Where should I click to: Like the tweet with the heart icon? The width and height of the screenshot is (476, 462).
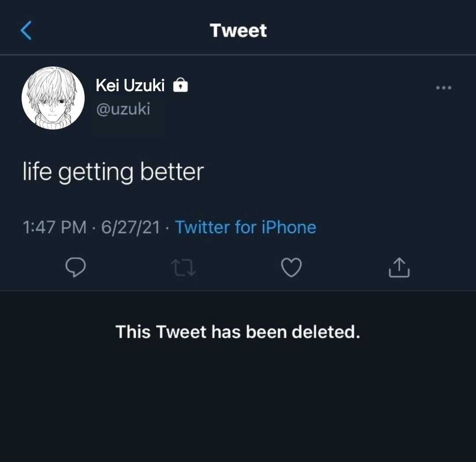(x=291, y=267)
